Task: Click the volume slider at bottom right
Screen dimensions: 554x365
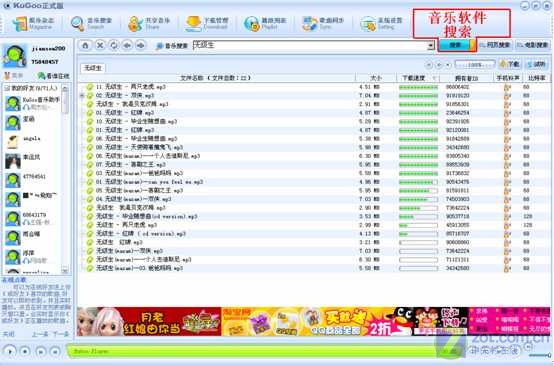Action: (540, 355)
